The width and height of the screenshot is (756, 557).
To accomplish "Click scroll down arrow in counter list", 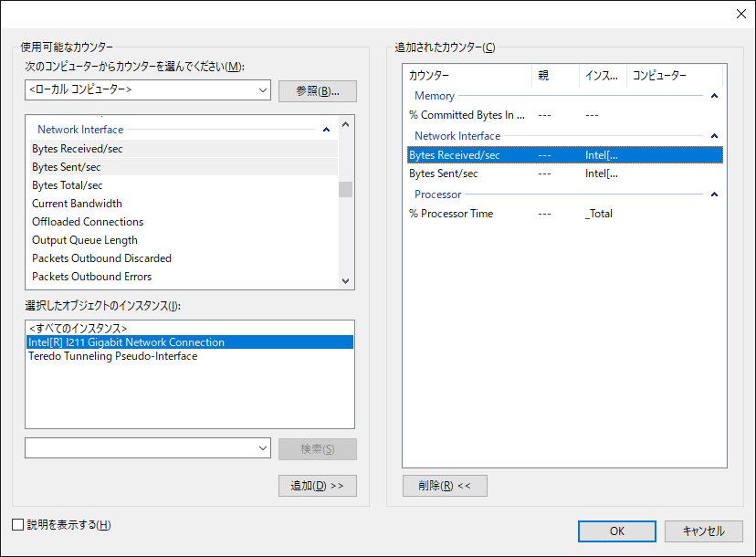I will tap(345, 280).
